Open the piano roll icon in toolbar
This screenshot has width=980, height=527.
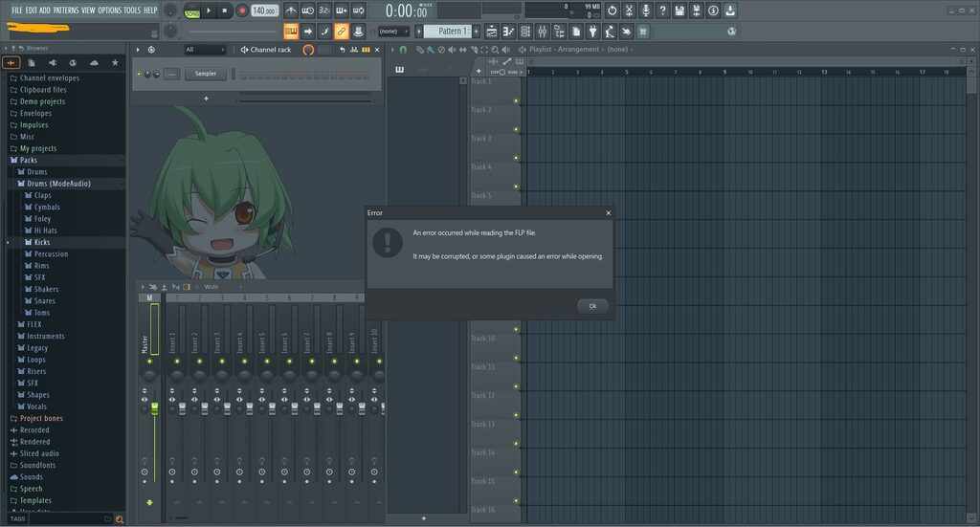click(509, 32)
